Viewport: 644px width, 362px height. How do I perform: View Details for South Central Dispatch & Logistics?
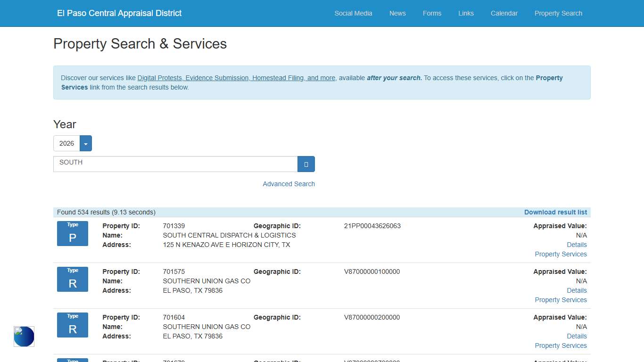(x=577, y=245)
